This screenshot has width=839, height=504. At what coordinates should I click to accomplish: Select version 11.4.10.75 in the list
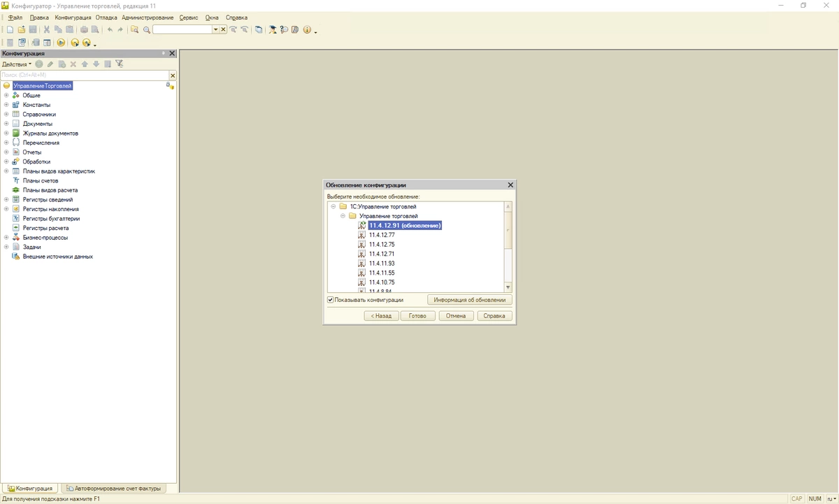[x=382, y=282]
